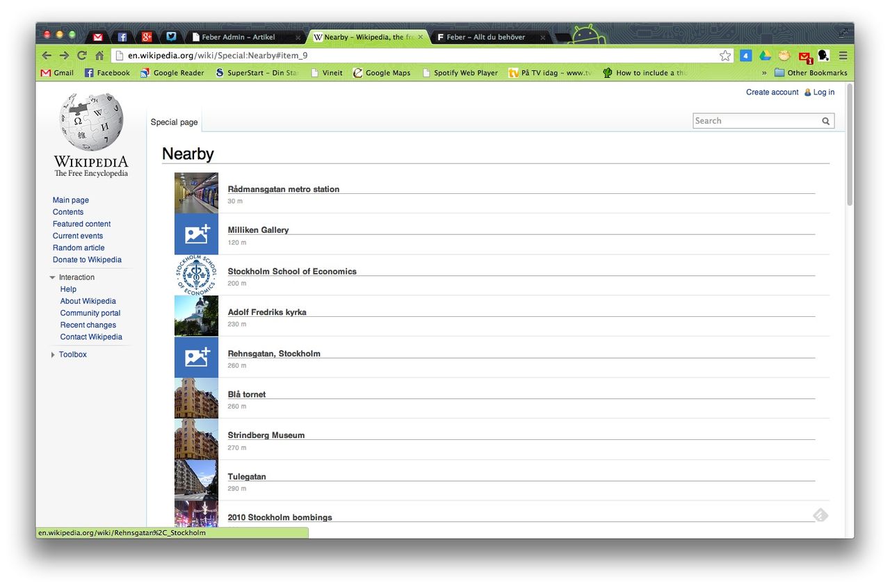Click the Log in link
Image resolution: width=890 pixels, height=588 pixels.
click(823, 92)
